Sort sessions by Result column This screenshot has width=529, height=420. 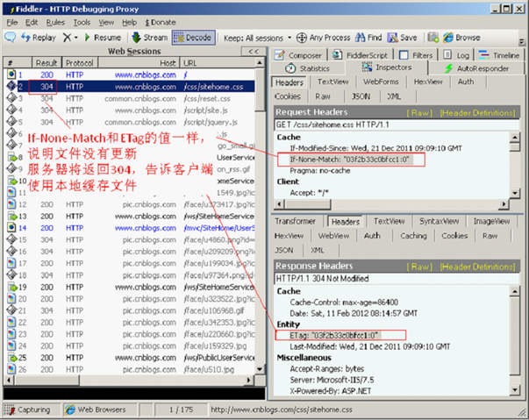[46, 63]
